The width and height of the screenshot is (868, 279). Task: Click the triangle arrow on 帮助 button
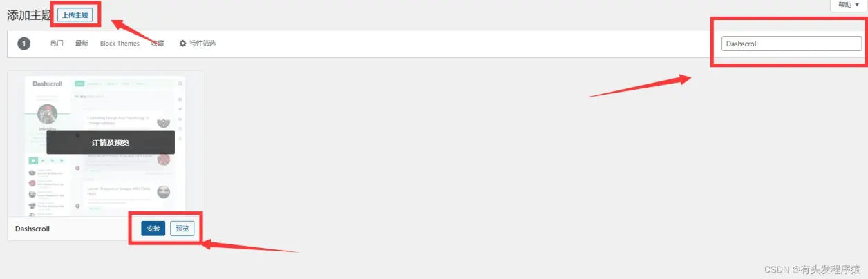[x=857, y=5]
